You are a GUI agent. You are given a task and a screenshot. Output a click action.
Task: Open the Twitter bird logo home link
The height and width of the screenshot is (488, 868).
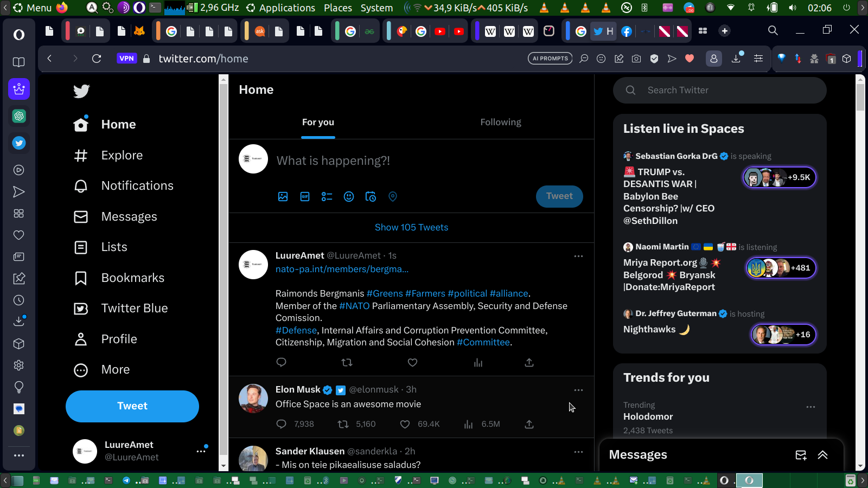tap(81, 91)
